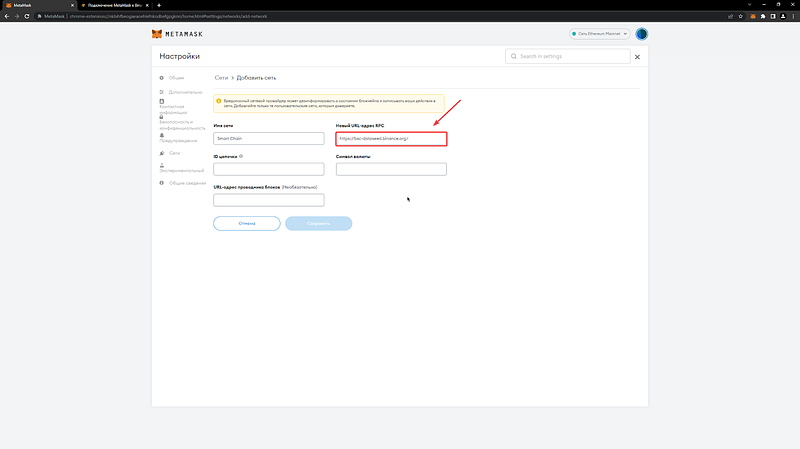800x449 pixels.
Task: Focus the URL-адрес проводника блоков field
Action: tap(269, 200)
